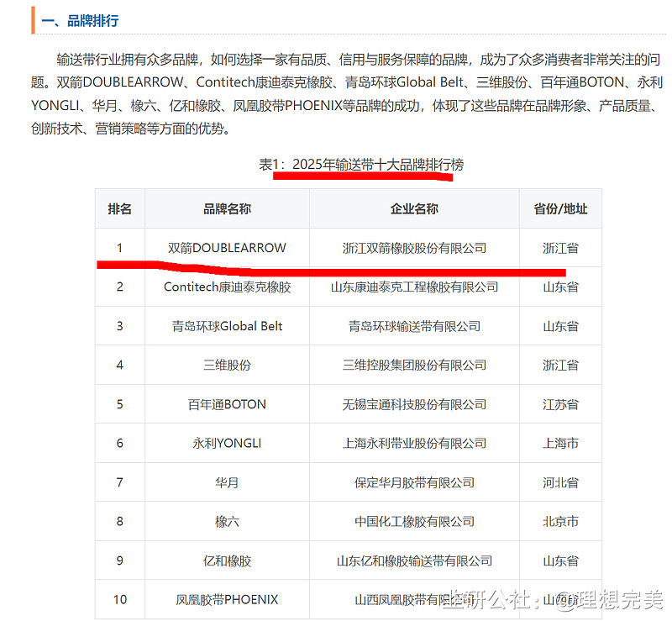Select company cell "山东亿和橡胶输送带有限公司"
672x621 pixels.
click(x=414, y=560)
